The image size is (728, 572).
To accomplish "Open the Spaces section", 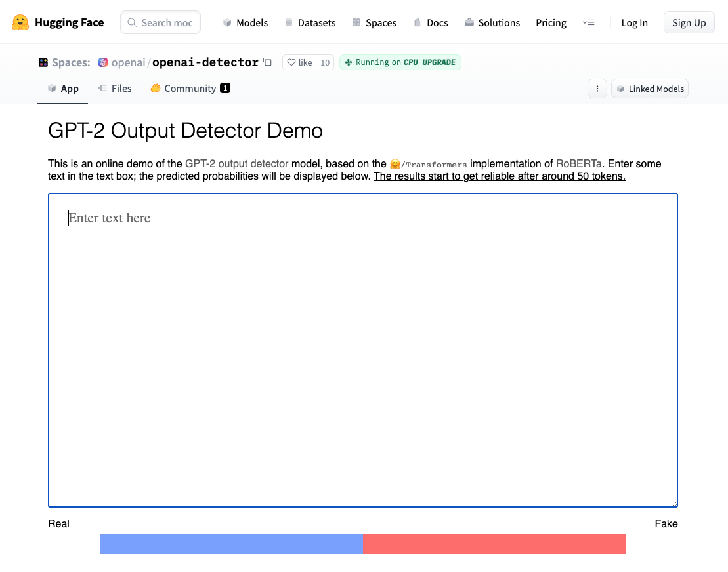I will 374,22.
